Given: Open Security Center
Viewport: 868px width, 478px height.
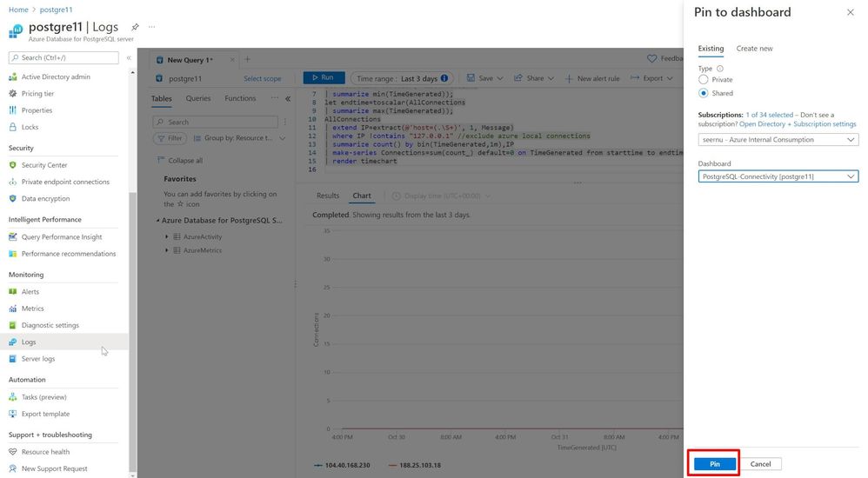Looking at the screenshot, I should point(44,165).
